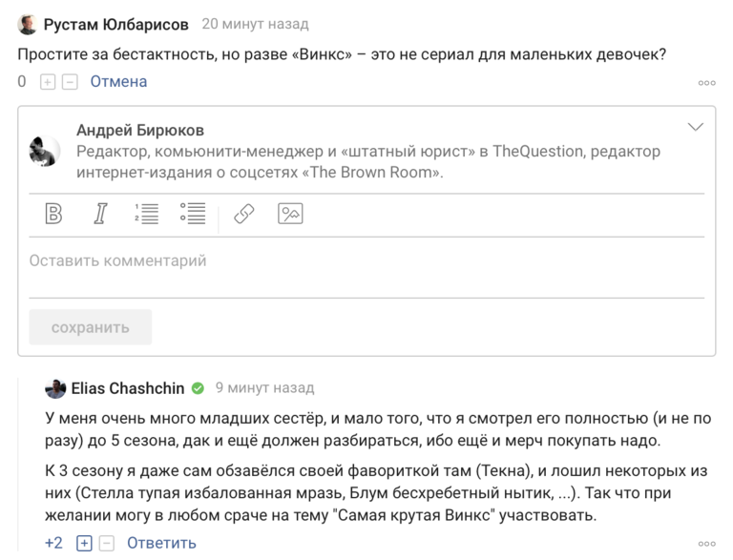Downvote Elias Chashchin's reply with minus

point(107,543)
